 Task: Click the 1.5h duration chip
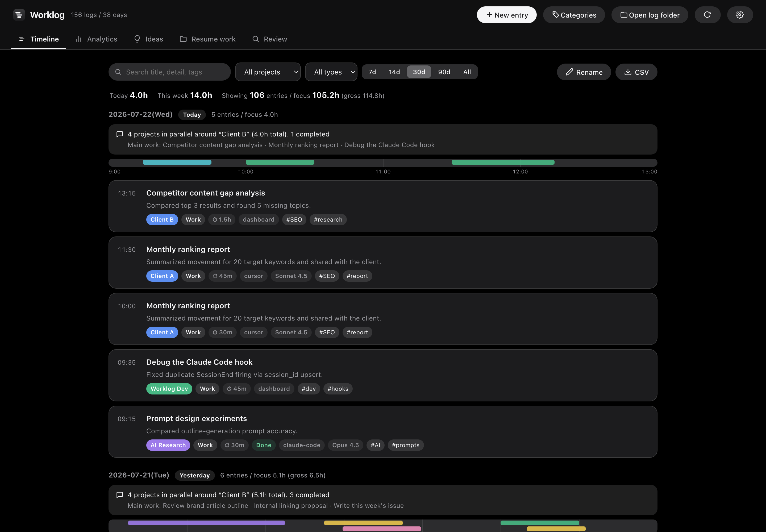(x=222, y=220)
